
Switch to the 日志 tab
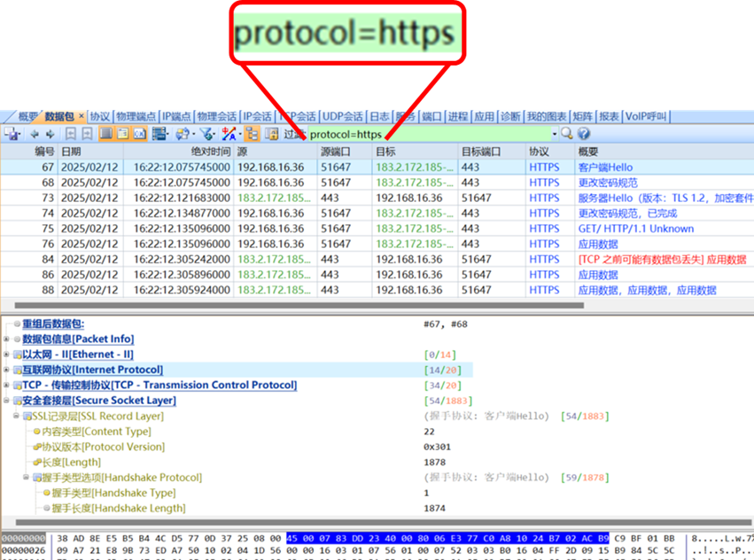(379, 116)
